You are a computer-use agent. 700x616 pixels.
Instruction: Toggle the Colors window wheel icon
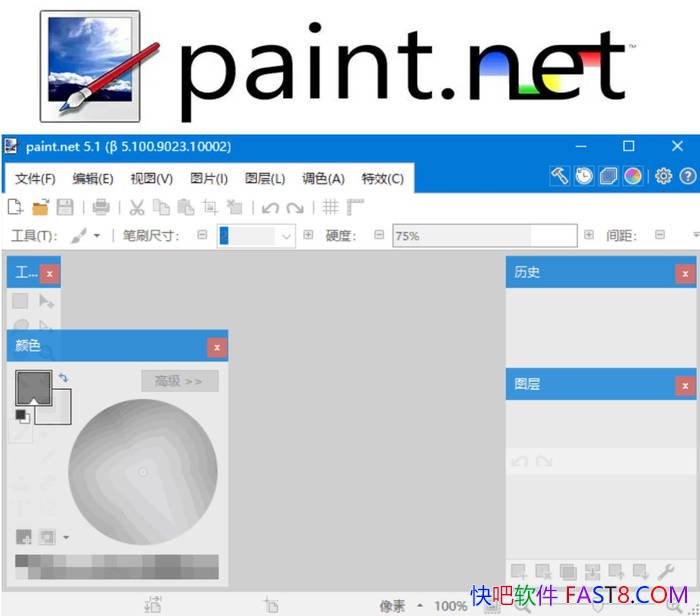point(633,176)
